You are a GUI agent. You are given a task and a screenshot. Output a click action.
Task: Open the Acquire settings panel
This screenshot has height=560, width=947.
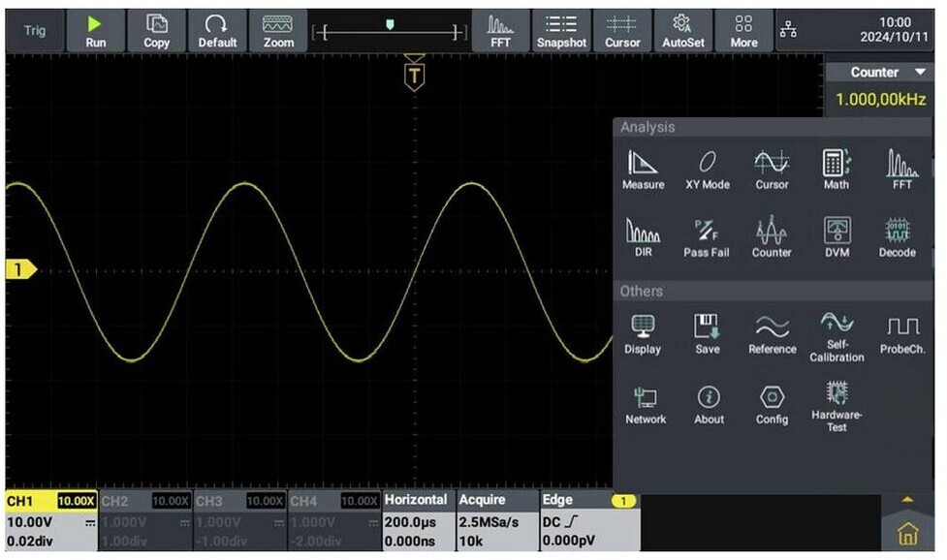pos(496,520)
